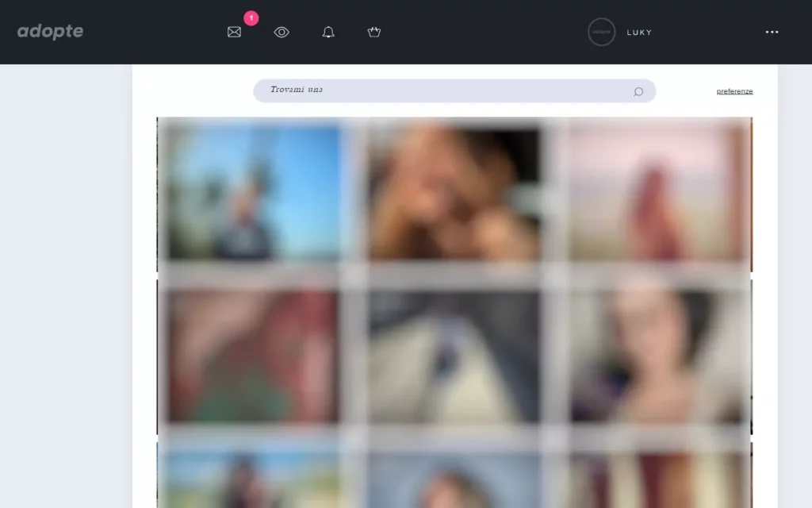Click the adopte logo
812x508 pixels.
(x=50, y=32)
